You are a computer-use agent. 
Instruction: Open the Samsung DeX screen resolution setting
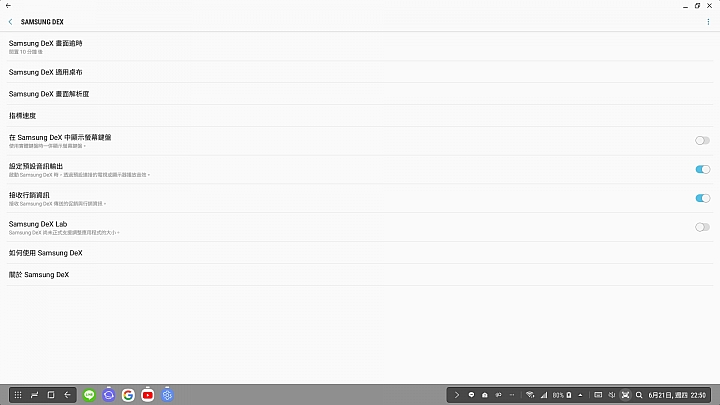point(360,94)
